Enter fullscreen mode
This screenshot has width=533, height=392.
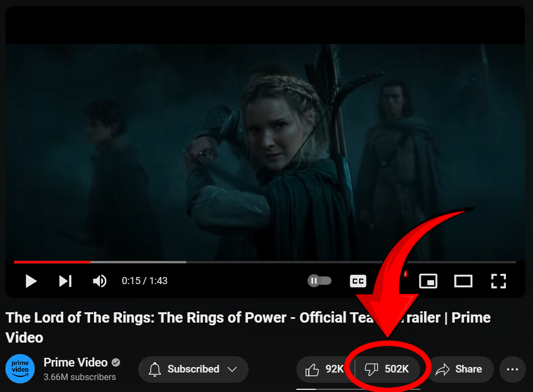click(498, 281)
